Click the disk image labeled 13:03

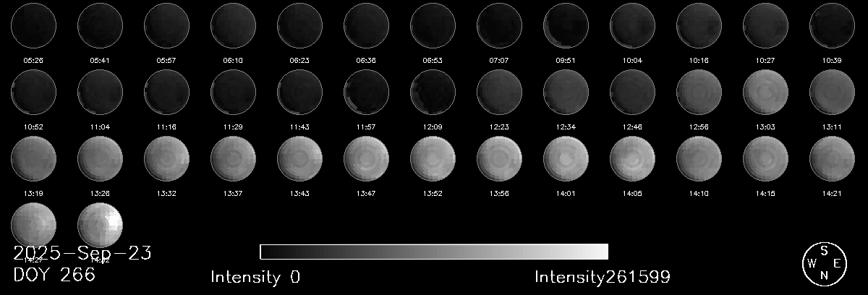click(x=766, y=93)
